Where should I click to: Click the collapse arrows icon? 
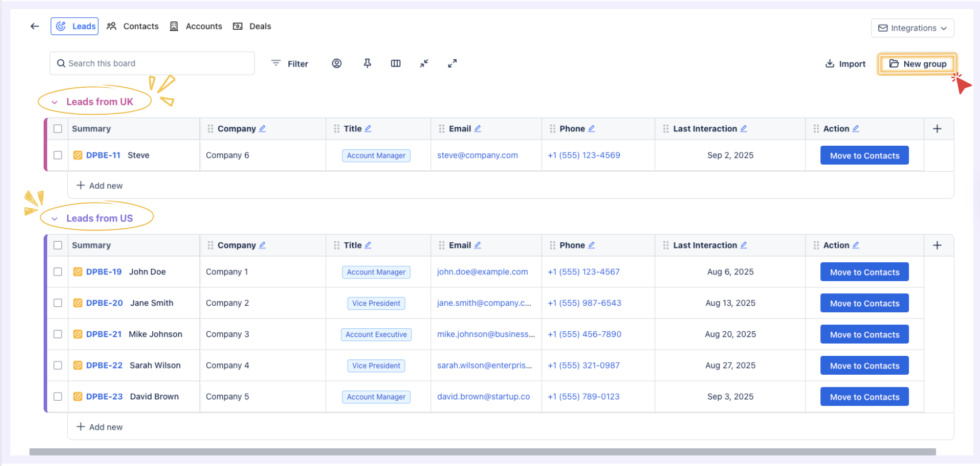(x=424, y=64)
